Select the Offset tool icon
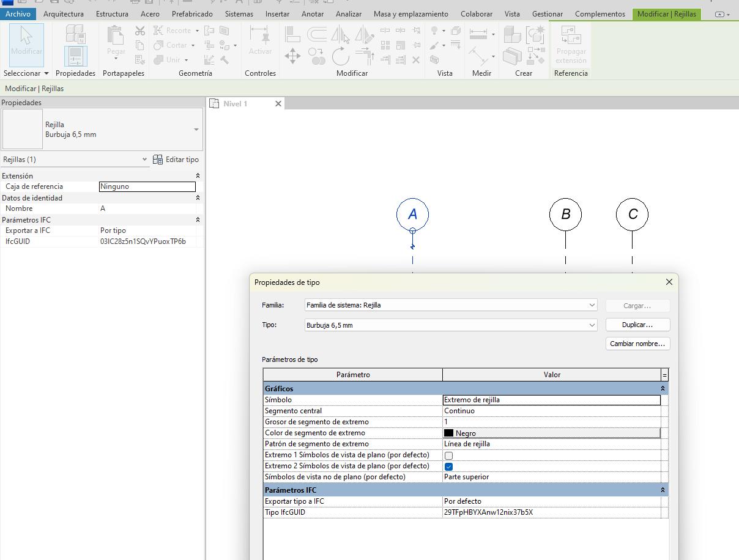This screenshot has height=560, width=739. tap(316, 34)
